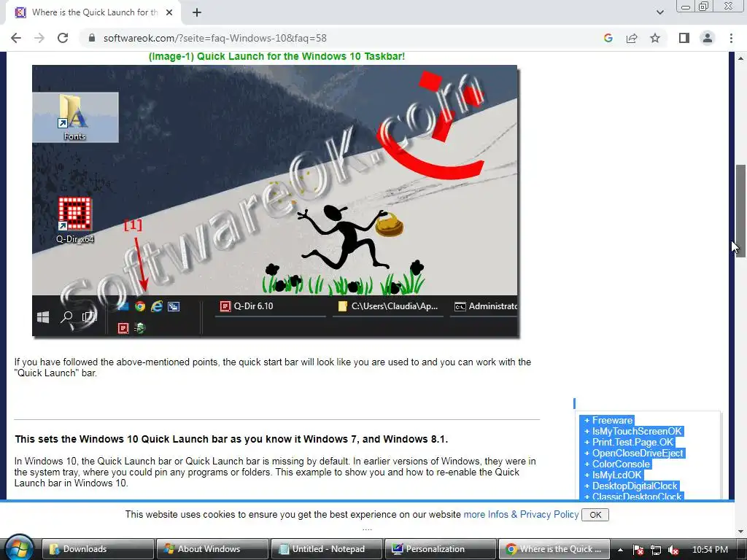Accept cookies with OK button

point(595,515)
